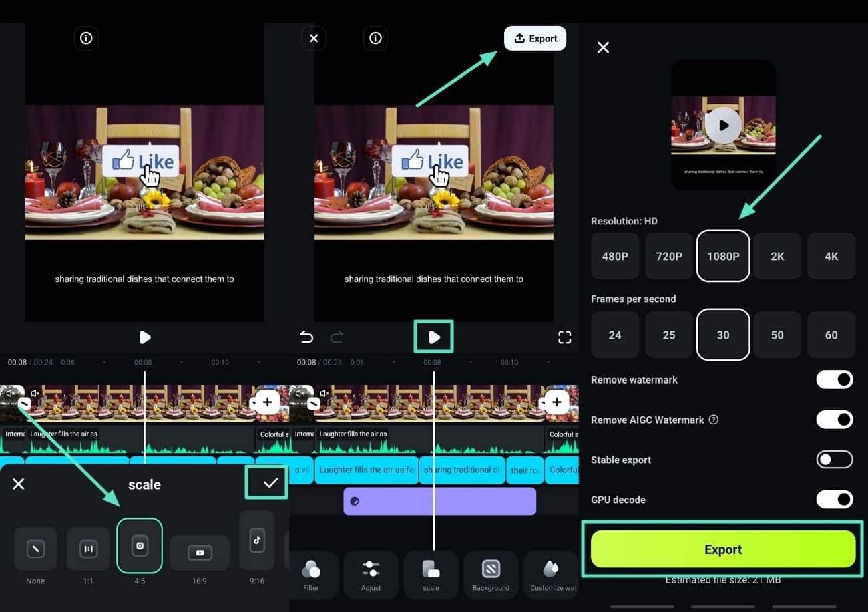The width and height of the screenshot is (868, 612).
Task: Open the scale tool in bottom toolbar
Action: (x=431, y=575)
